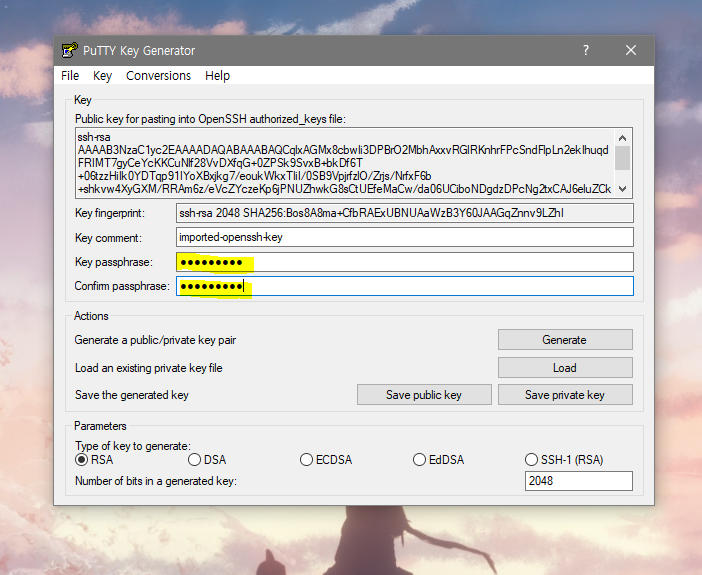
Task: Click the 'Confirm passphrase:' label
Action: (122, 286)
